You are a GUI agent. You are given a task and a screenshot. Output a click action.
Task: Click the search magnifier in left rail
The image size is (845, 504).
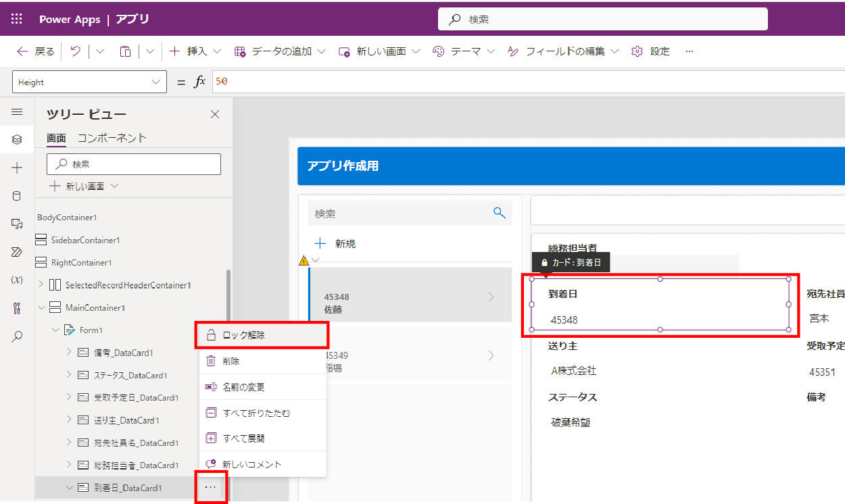click(x=17, y=336)
